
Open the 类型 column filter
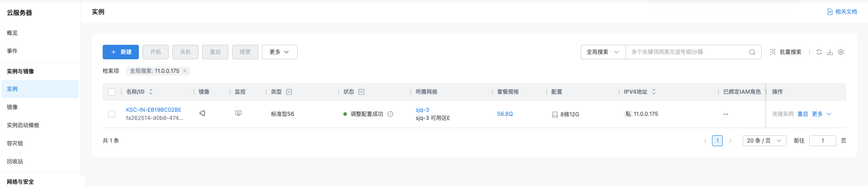(289, 92)
